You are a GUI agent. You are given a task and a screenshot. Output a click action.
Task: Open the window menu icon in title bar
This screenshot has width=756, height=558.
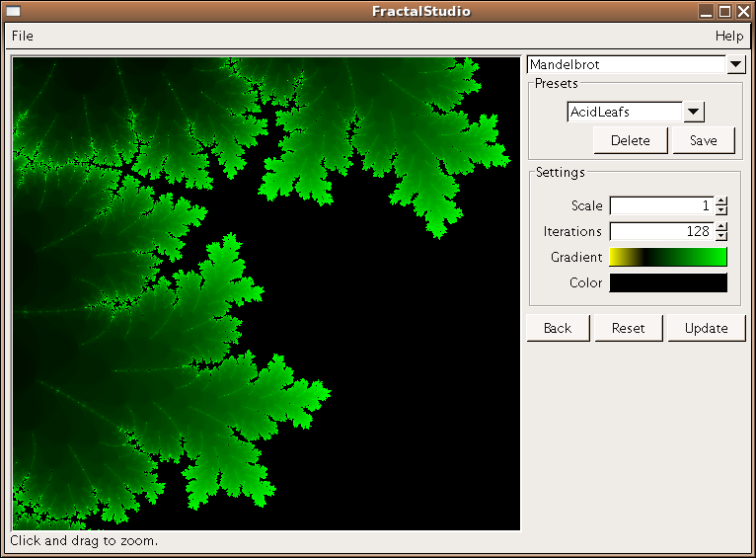14,12
